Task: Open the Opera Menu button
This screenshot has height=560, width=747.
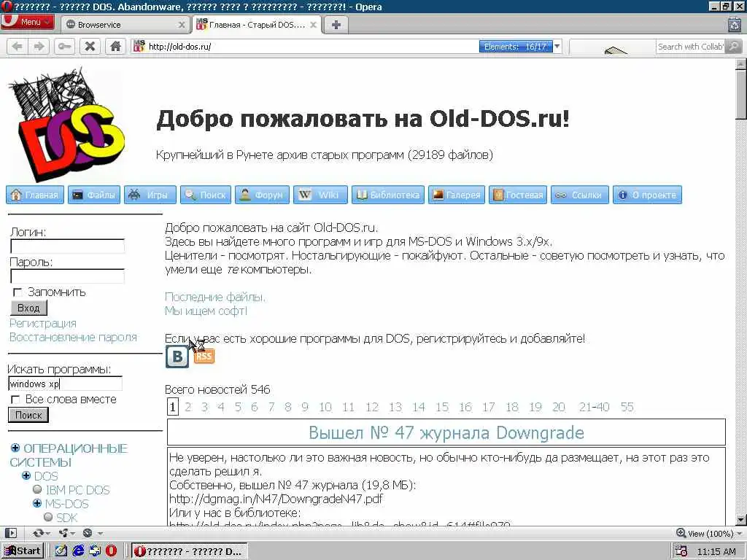Action: [x=28, y=22]
